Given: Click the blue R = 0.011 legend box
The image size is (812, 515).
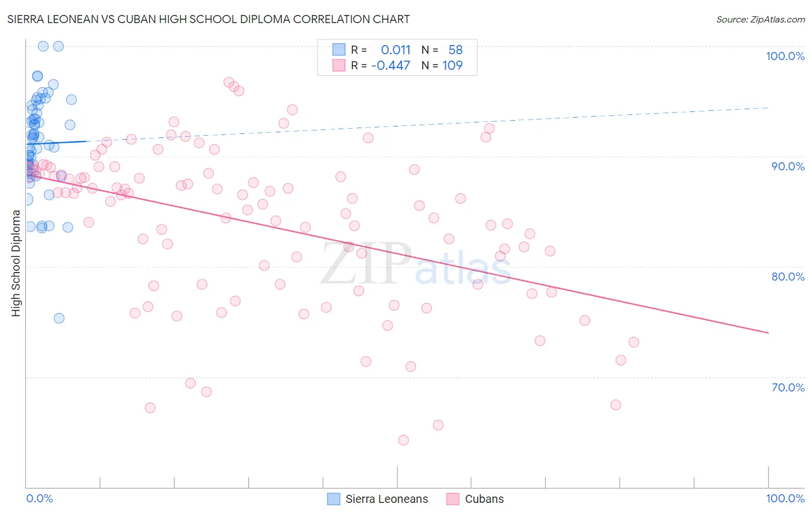Looking at the screenshot, I should coord(338,50).
